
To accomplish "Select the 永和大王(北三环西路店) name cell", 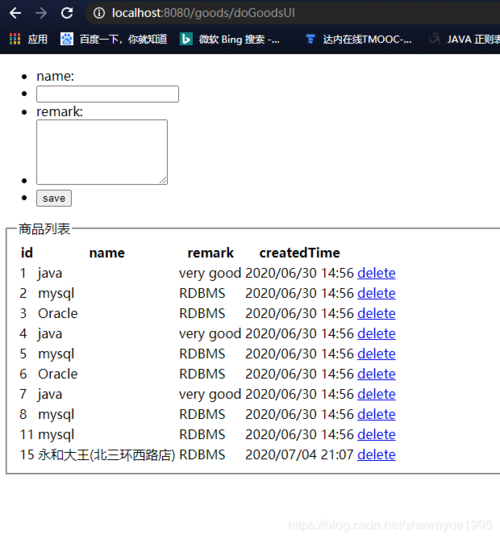I will point(107,455).
